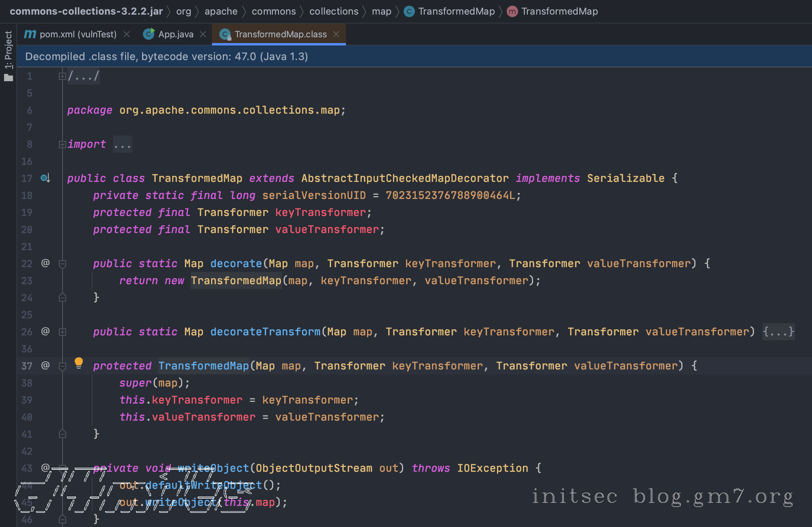This screenshot has height=527, width=812.
Task: Click the TransformedMap method icon in breadcrumb
Action: 512,11
